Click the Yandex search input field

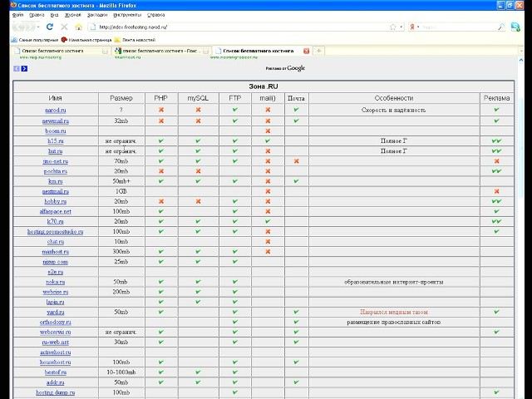tap(458, 27)
